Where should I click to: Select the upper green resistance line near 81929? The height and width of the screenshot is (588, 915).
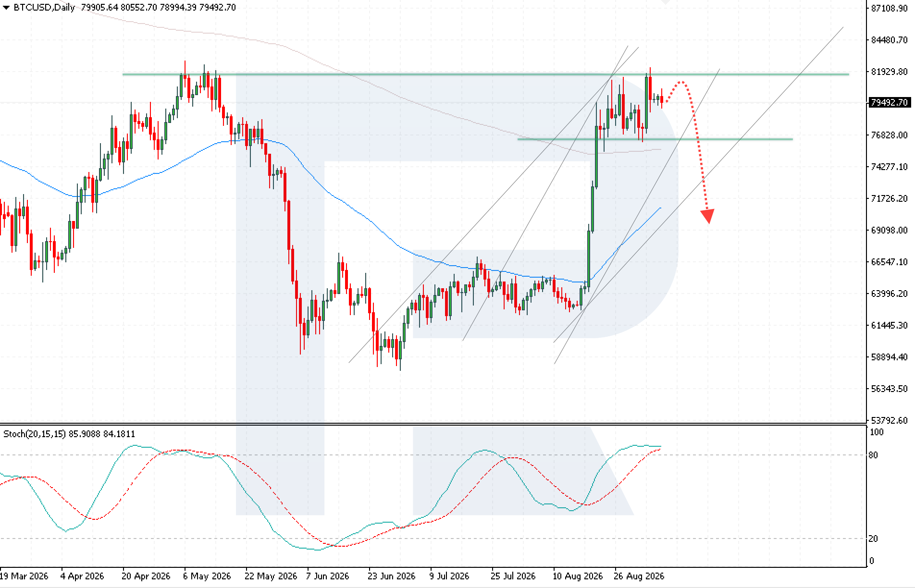pos(485,74)
